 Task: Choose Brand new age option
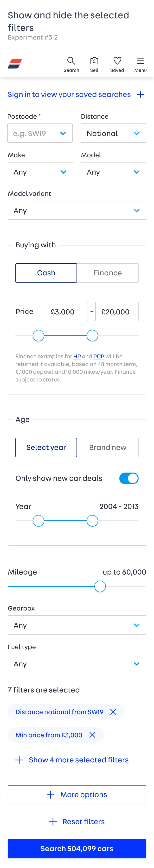coord(108,447)
